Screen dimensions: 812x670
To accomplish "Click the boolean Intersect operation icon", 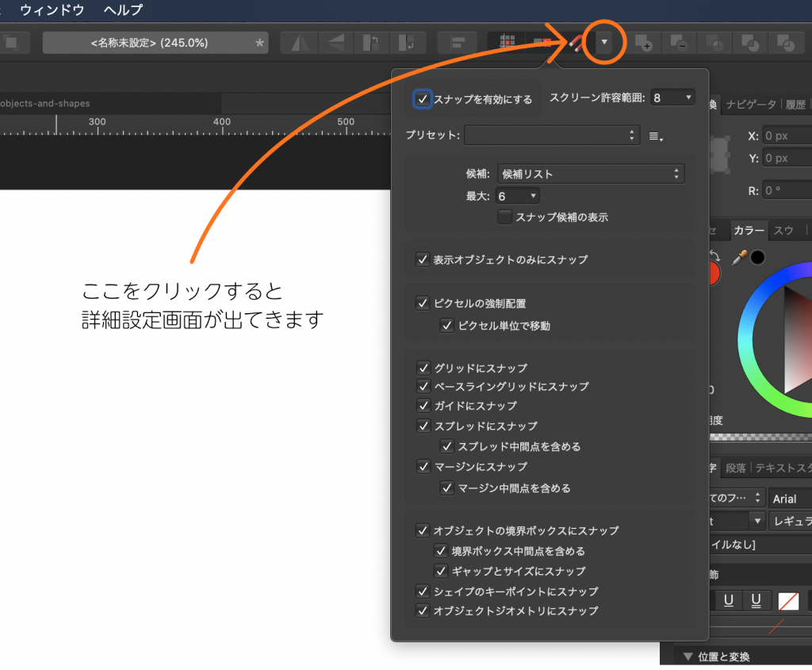I will tap(714, 42).
